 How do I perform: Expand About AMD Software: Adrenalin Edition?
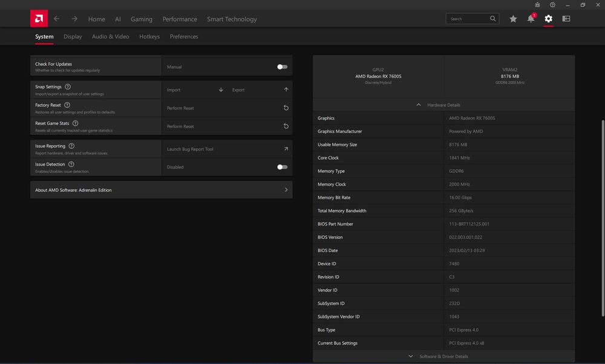point(161,190)
